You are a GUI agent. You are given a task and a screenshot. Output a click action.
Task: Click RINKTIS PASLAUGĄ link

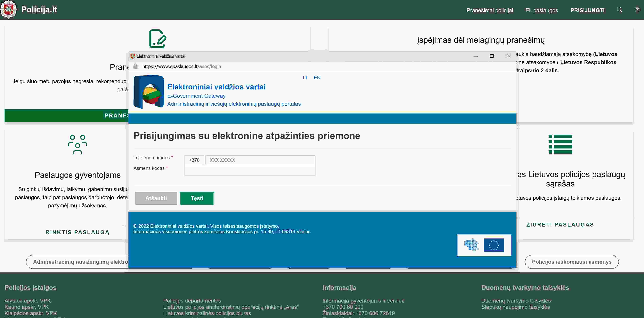(77, 232)
